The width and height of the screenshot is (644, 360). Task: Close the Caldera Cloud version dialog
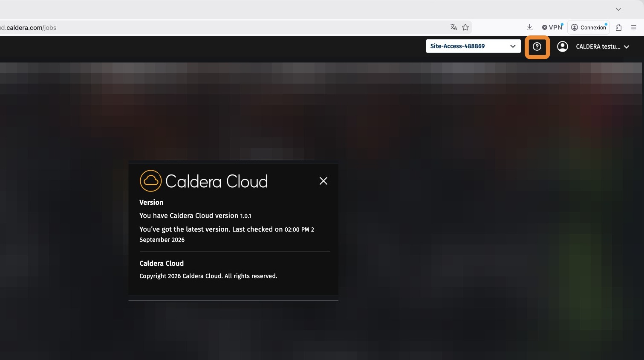tap(323, 181)
